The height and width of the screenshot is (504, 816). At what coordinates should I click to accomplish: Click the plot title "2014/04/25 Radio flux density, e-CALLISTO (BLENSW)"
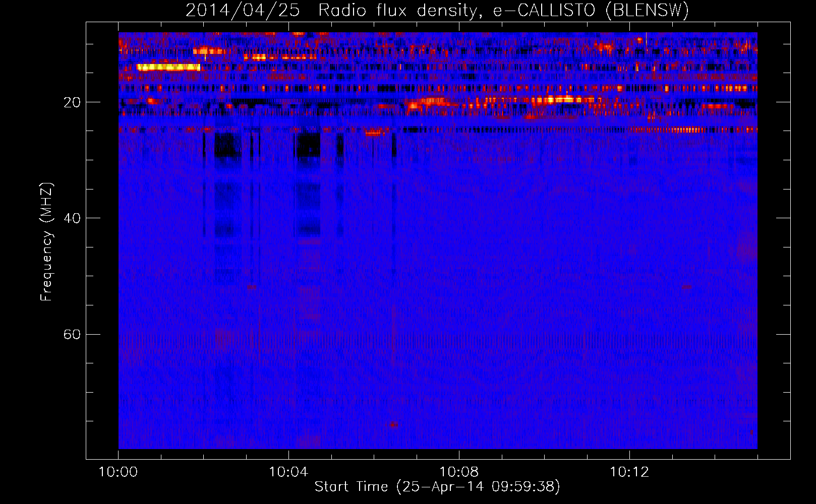(437, 11)
